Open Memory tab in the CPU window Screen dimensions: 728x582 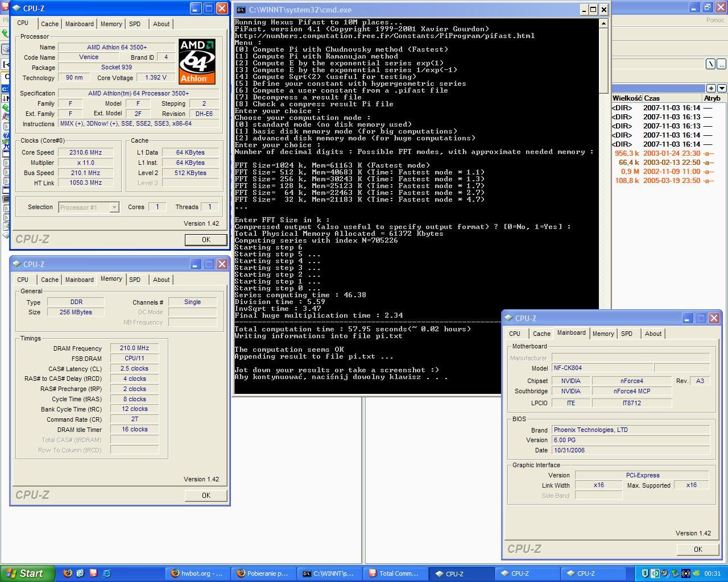click(x=111, y=24)
